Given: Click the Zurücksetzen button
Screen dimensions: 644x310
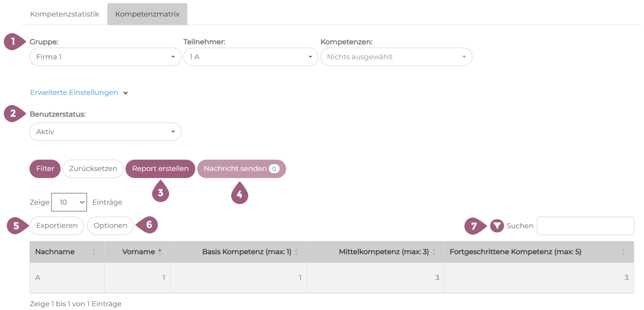Looking at the screenshot, I should click(x=93, y=169).
